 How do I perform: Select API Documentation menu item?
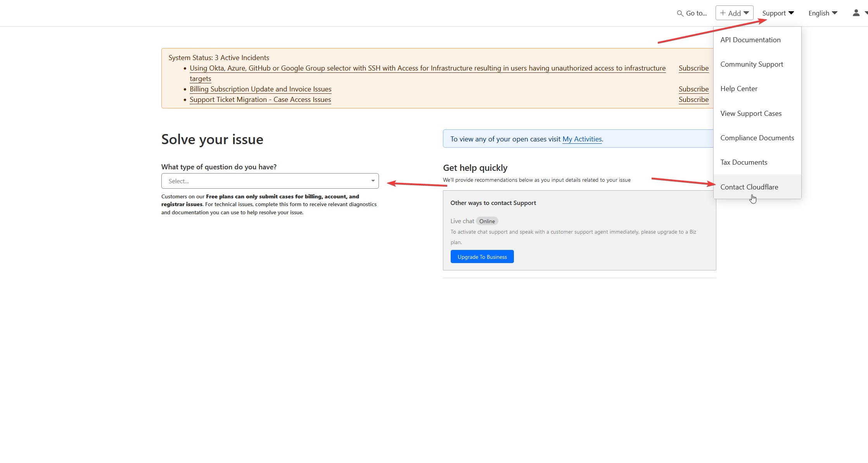tap(750, 40)
